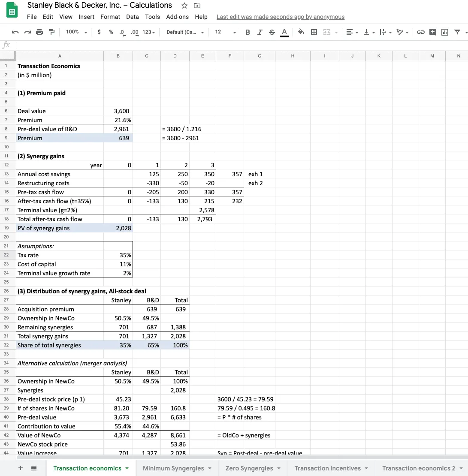Apply currency format with the $ icon
Screen dimensions: 468x476
pyautogui.click(x=99, y=32)
